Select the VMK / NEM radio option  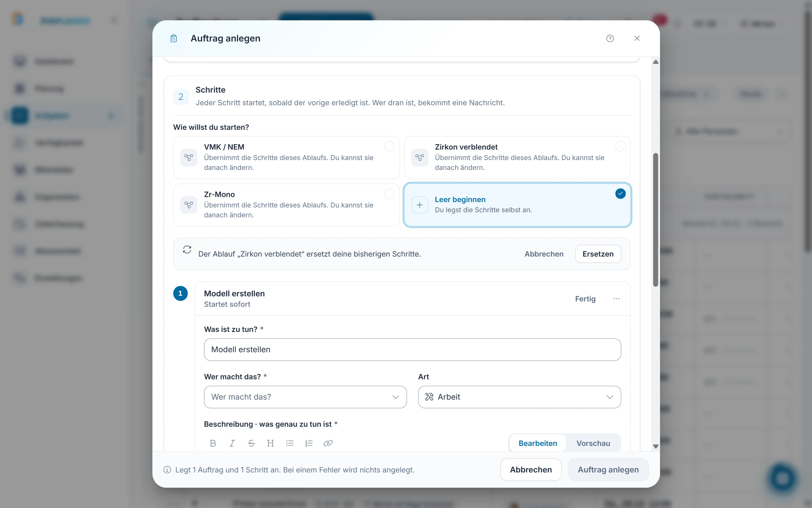[x=389, y=146]
